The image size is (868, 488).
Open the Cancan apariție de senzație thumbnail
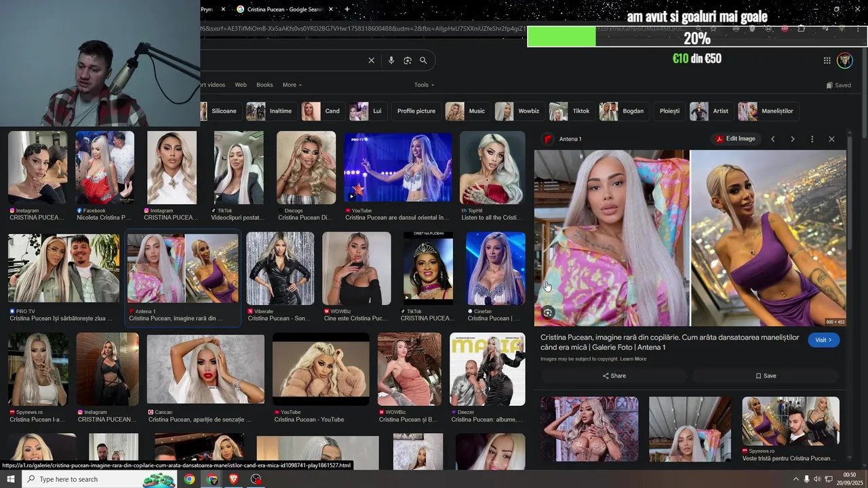pos(206,369)
